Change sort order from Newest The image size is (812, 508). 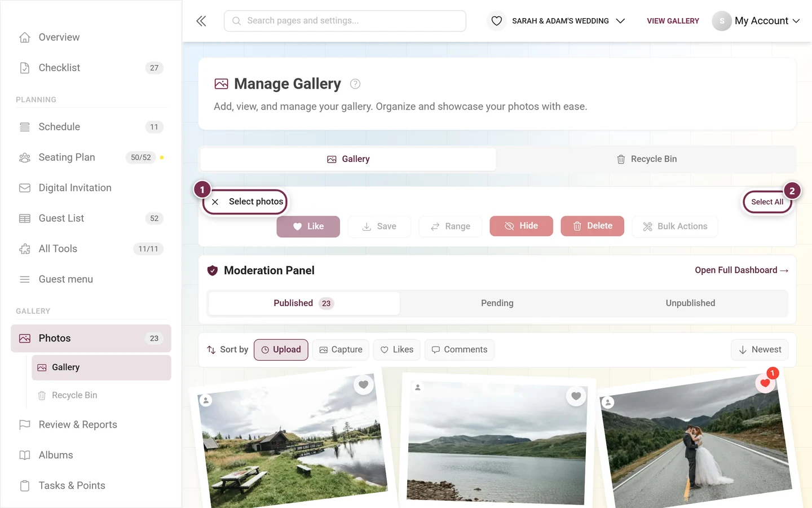point(760,350)
